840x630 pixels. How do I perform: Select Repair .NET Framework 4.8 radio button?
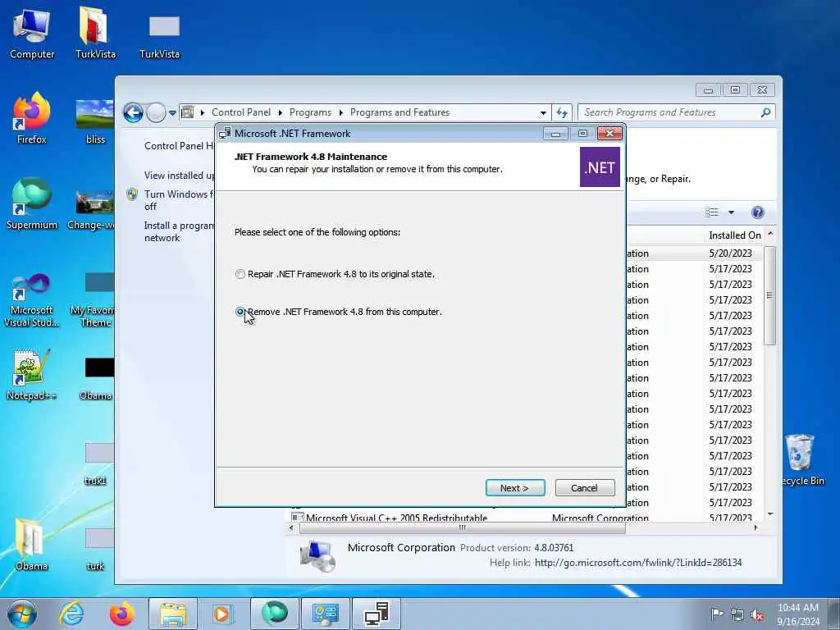tap(240, 274)
